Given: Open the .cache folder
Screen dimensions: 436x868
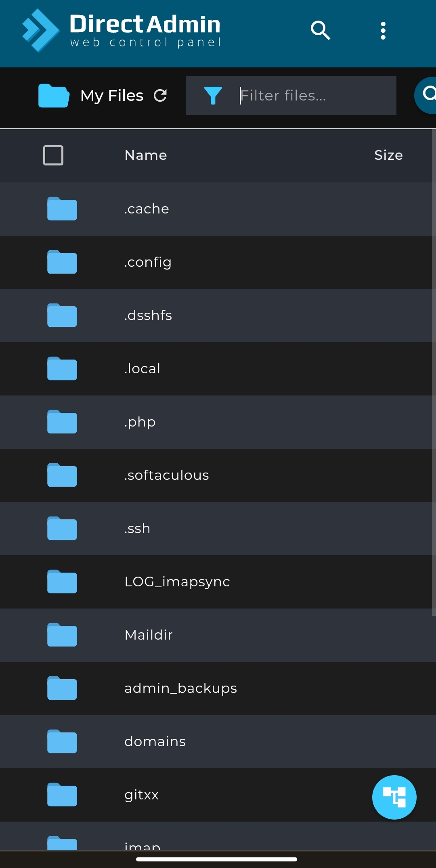Looking at the screenshot, I should (147, 209).
